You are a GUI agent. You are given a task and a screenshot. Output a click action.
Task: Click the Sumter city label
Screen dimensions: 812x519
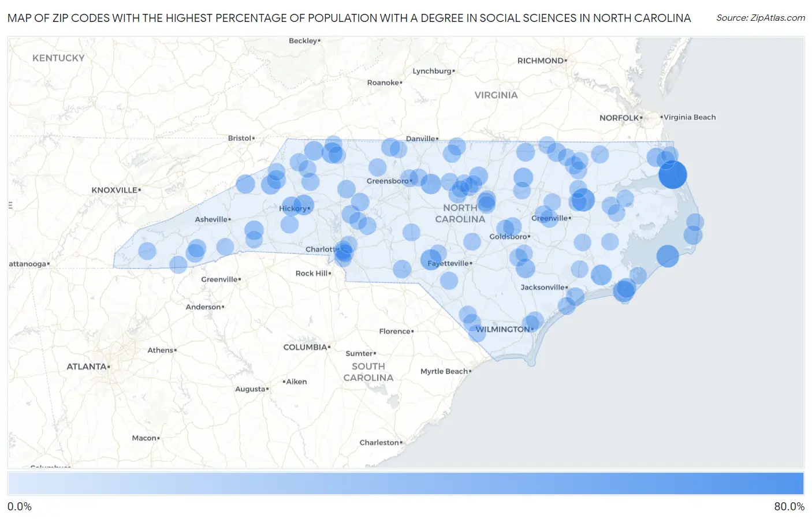coord(359,353)
